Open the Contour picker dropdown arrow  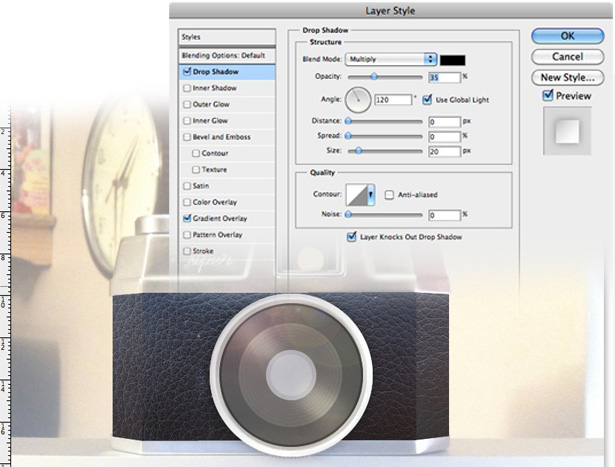[371, 195]
